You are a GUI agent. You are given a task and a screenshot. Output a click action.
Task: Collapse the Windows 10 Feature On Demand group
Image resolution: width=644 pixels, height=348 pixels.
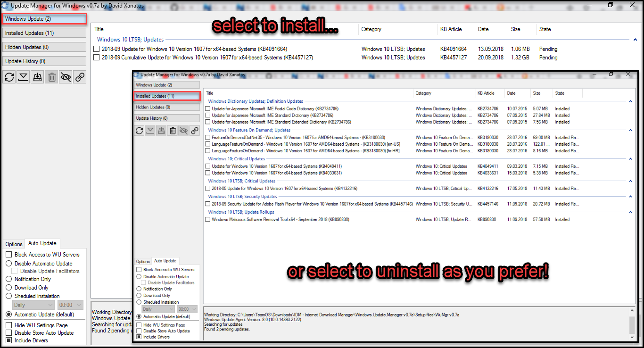coord(630,130)
